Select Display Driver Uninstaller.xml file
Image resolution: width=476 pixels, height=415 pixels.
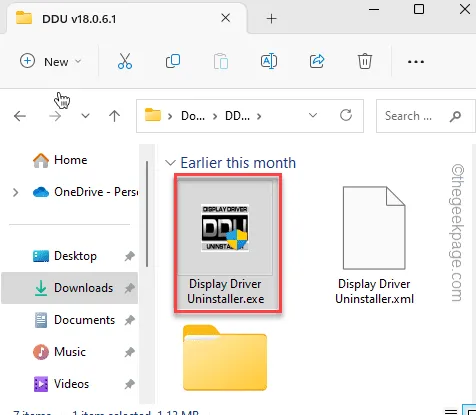[374, 245]
